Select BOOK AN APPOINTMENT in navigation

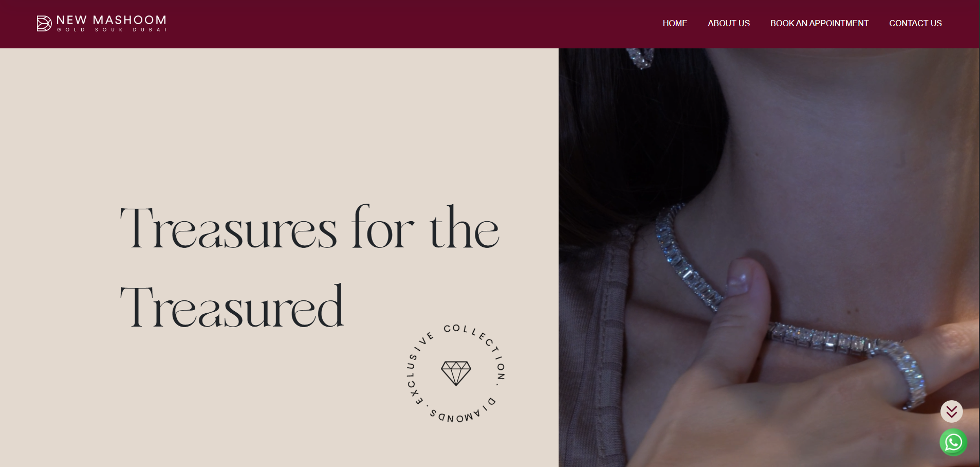click(x=819, y=23)
